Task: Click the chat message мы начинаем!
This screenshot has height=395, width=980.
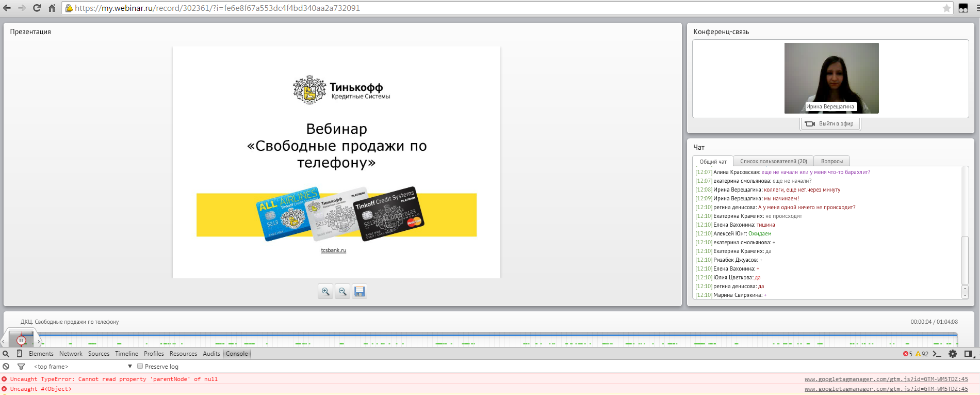Action: (x=781, y=199)
